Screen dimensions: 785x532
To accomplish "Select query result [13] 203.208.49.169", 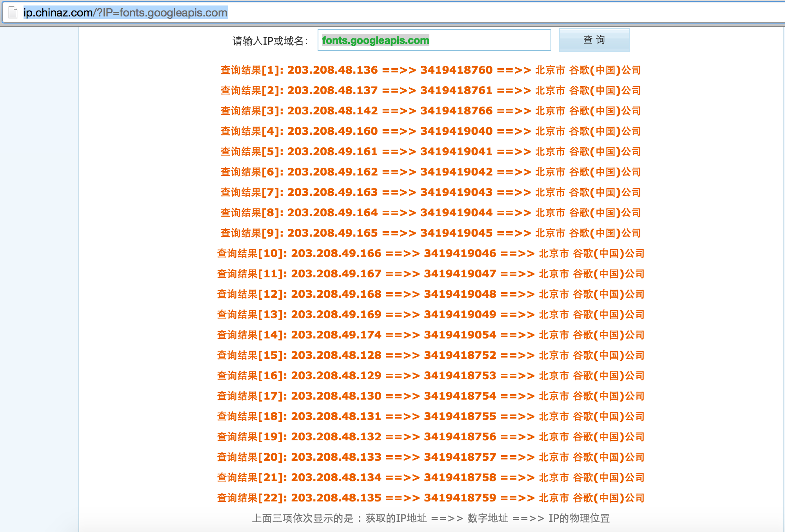I will pyautogui.click(x=431, y=315).
